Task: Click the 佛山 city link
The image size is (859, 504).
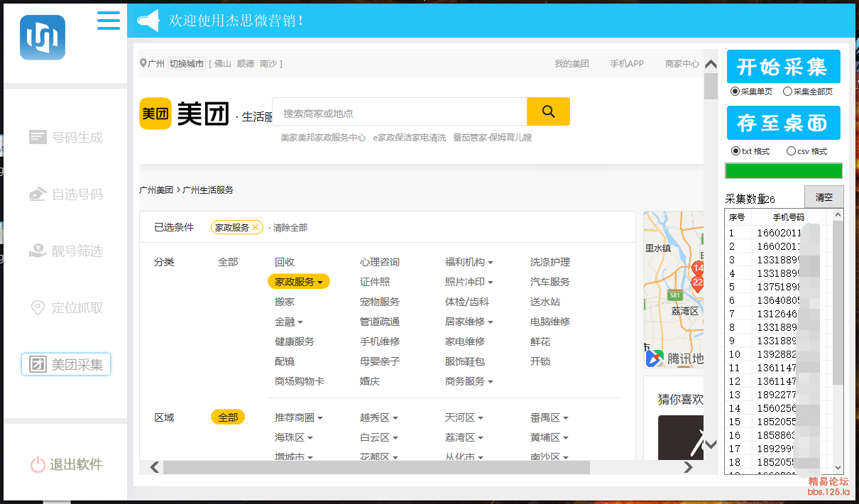Action: [x=223, y=63]
